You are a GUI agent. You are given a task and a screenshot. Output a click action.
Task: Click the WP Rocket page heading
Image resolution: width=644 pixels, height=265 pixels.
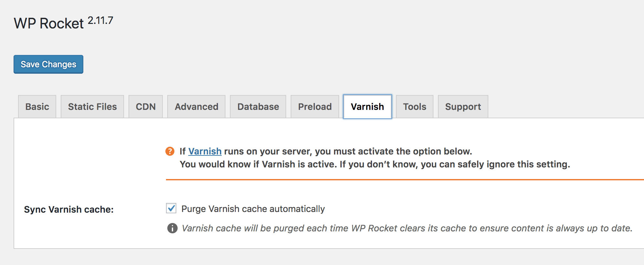[x=49, y=23]
